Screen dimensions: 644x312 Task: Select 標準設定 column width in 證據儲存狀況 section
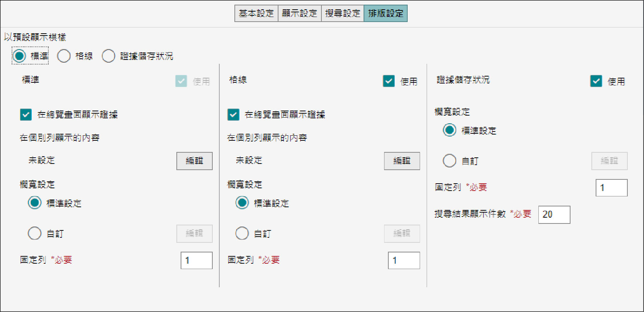(x=449, y=130)
